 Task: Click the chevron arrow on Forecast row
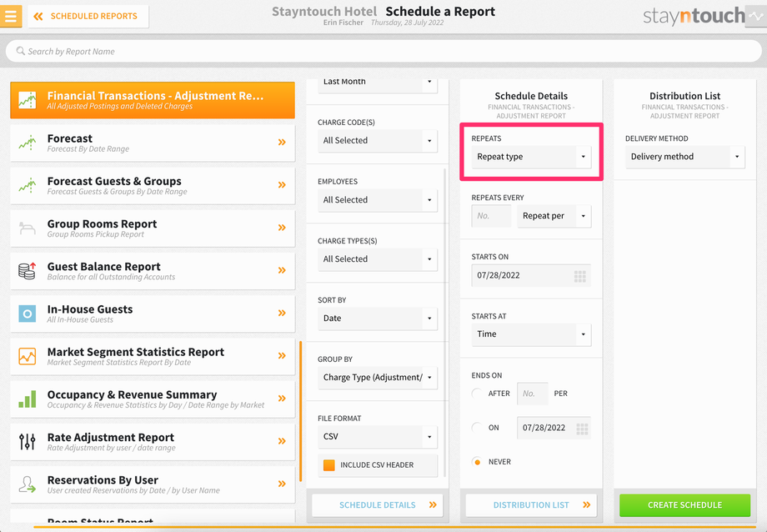coord(282,143)
